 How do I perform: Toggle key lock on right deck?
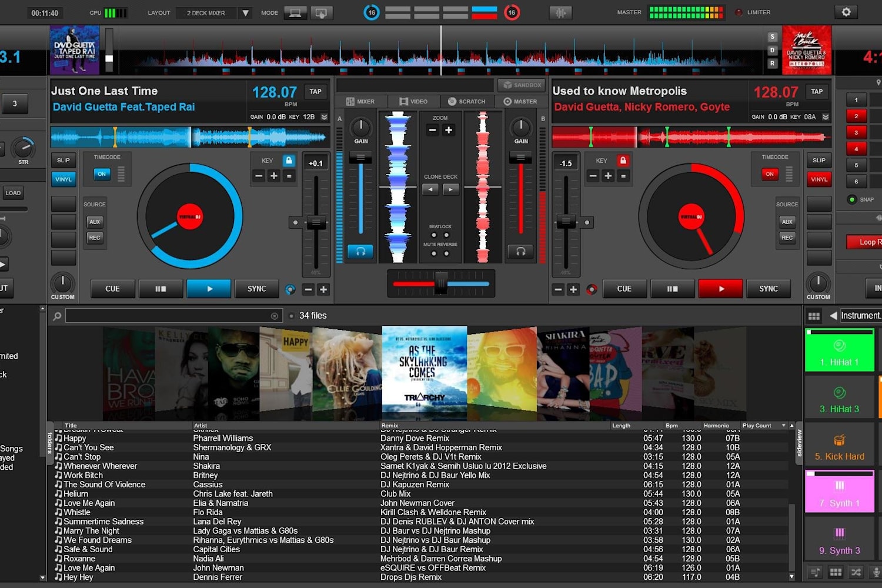point(623,161)
